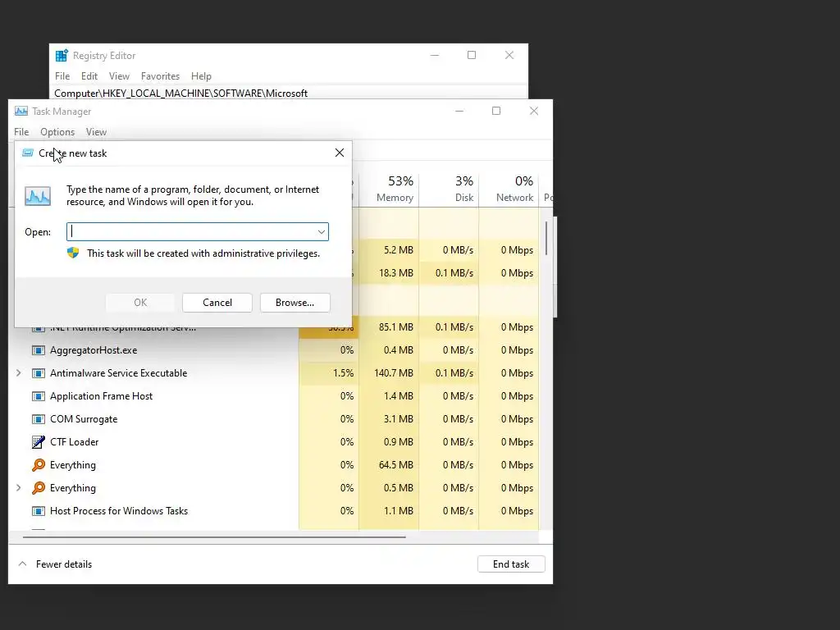Click the 3.1 MB memory value

[399, 419]
